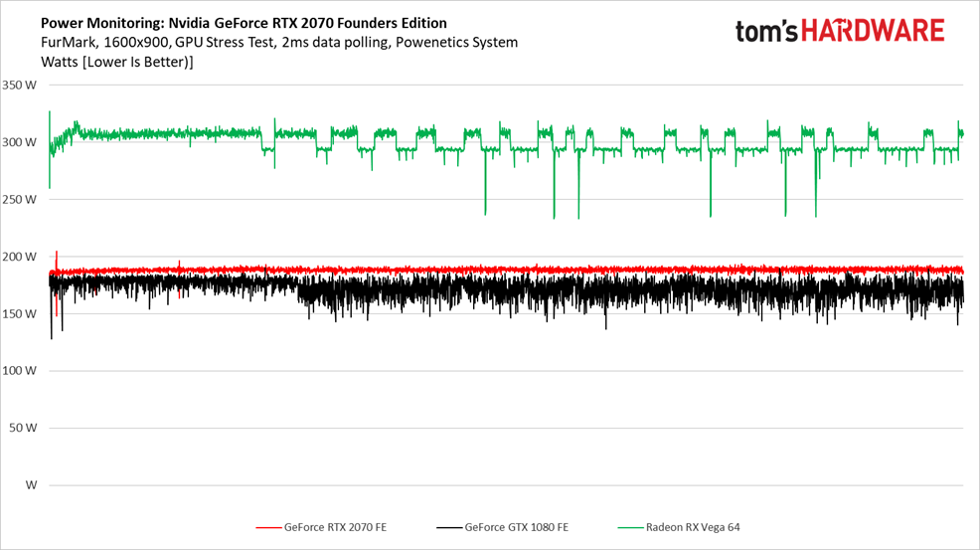The image size is (980, 550).
Task: Click the tom's HARDWARE logo
Action: click(x=840, y=31)
